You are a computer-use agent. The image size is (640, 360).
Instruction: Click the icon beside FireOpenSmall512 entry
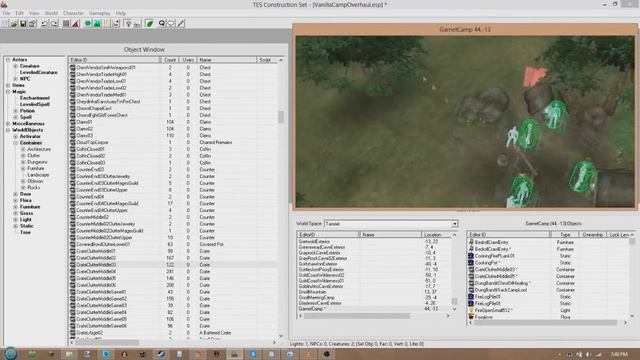tap(471, 310)
